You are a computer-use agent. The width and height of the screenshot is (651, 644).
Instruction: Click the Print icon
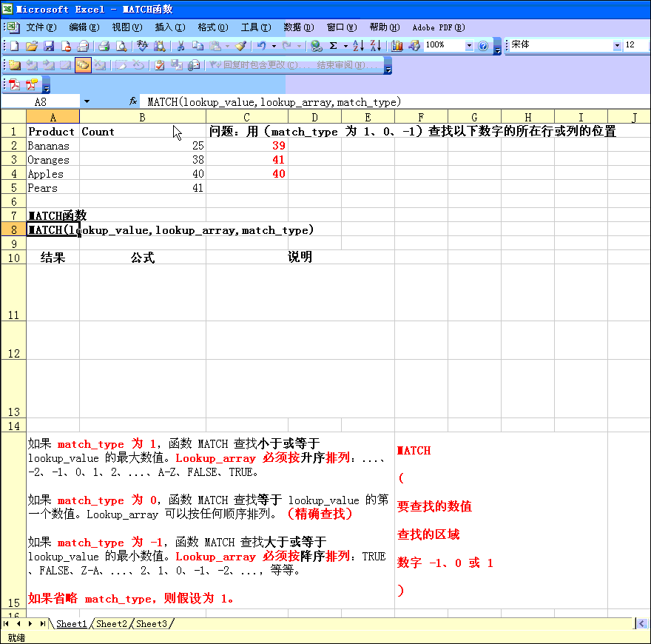[104, 46]
